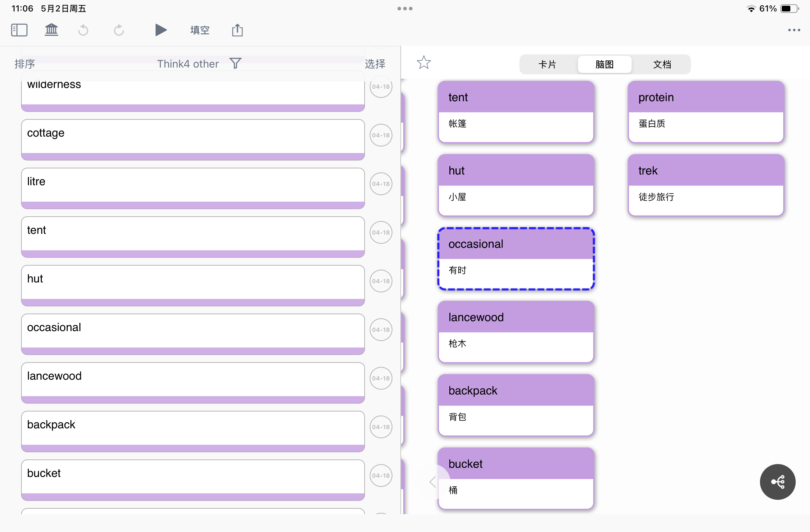This screenshot has height=532, width=810.
Task: Tap the 04-18 date badge beside tent
Action: pos(381,232)
